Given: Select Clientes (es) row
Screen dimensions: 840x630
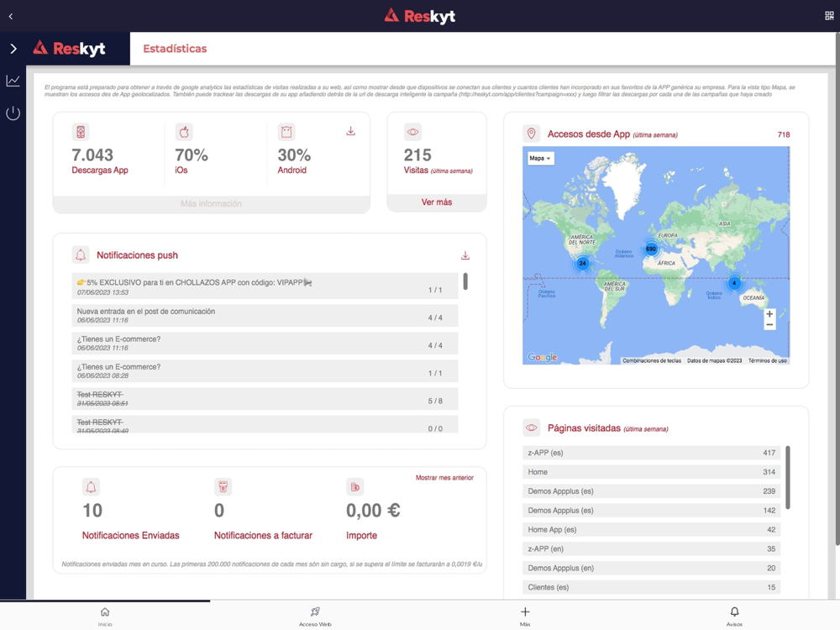Looking at the screenshot, I should [x=652, y=588].
